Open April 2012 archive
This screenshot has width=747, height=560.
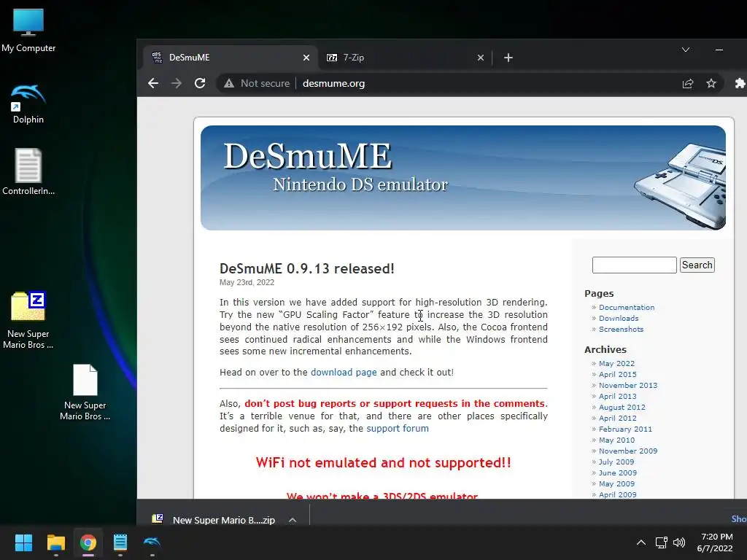(617, 419)
